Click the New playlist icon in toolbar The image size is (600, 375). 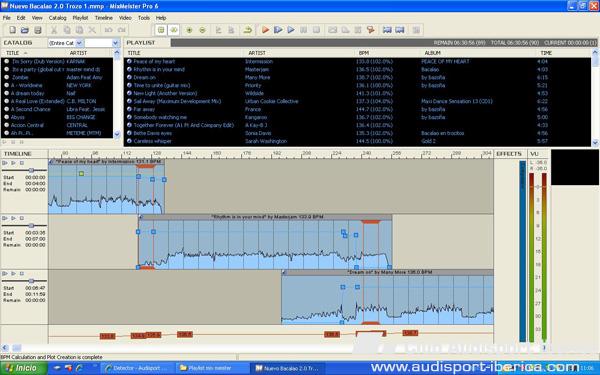(12, 30)
